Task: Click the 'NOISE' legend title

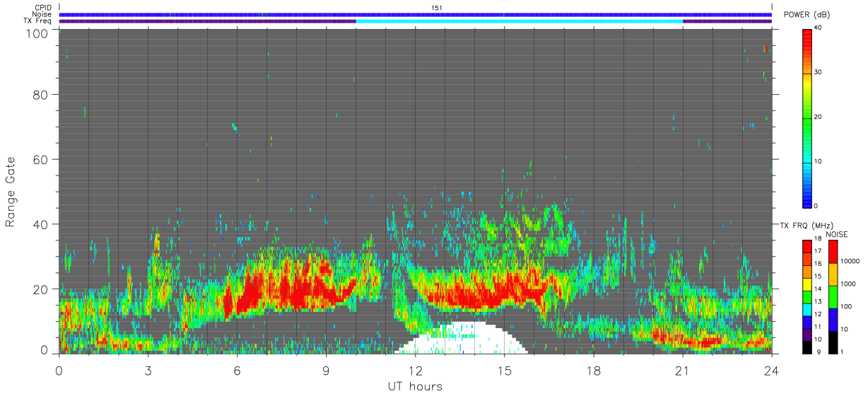Action: (837, 234)
